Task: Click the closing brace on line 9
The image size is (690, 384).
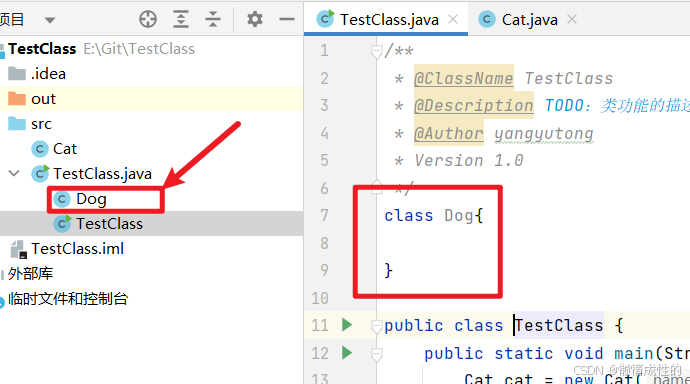Action: [388, 271]
